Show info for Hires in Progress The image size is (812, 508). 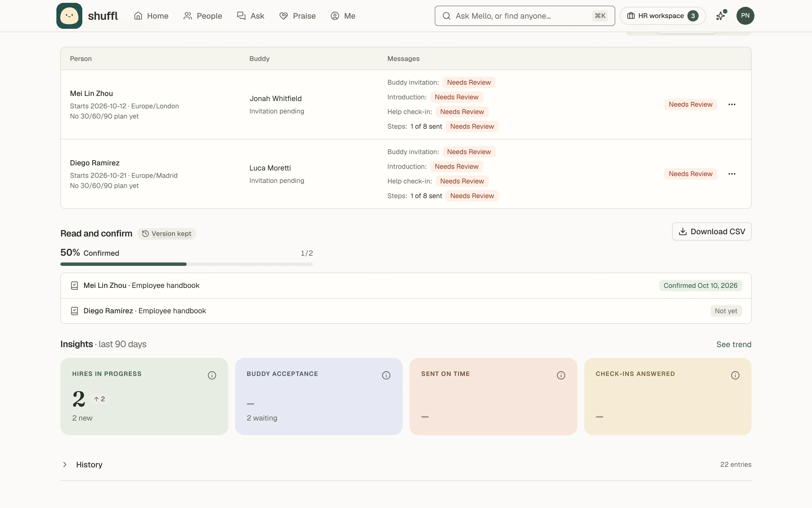[x=212, y=375]
